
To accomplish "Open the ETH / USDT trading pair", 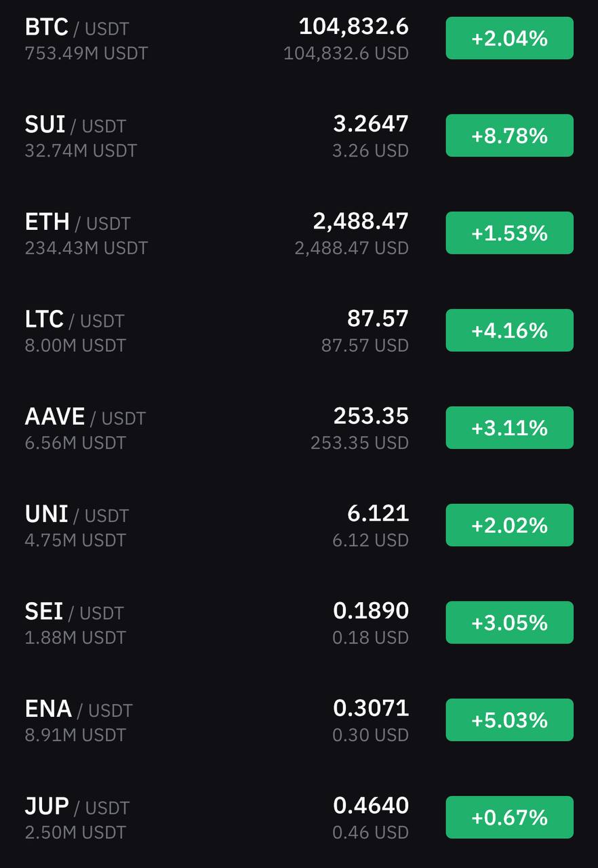I will coord(299,233).
